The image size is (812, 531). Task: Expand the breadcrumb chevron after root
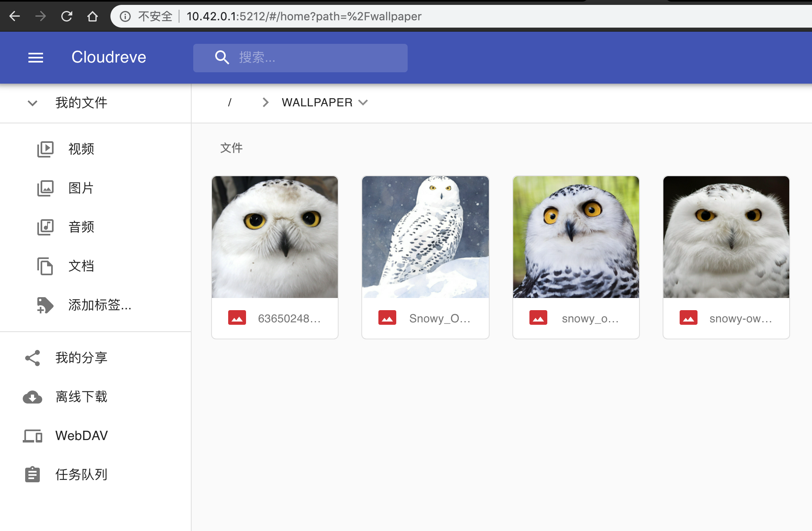(265, 102)
